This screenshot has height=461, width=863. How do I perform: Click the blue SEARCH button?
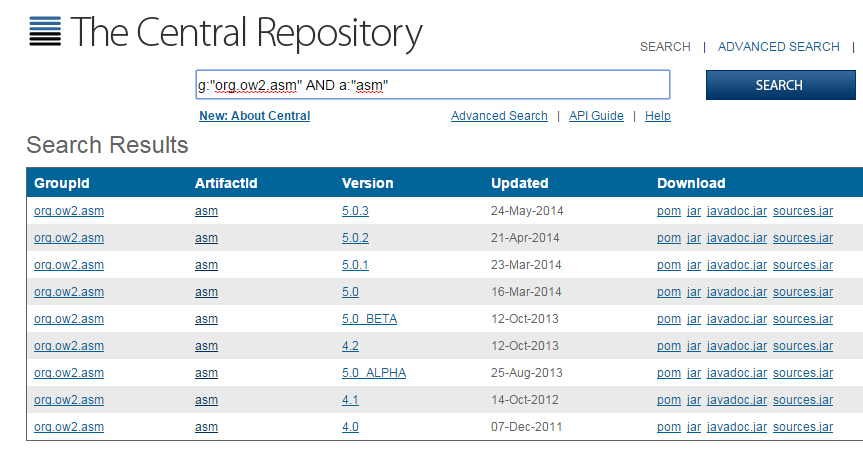(x=779, y=85)
